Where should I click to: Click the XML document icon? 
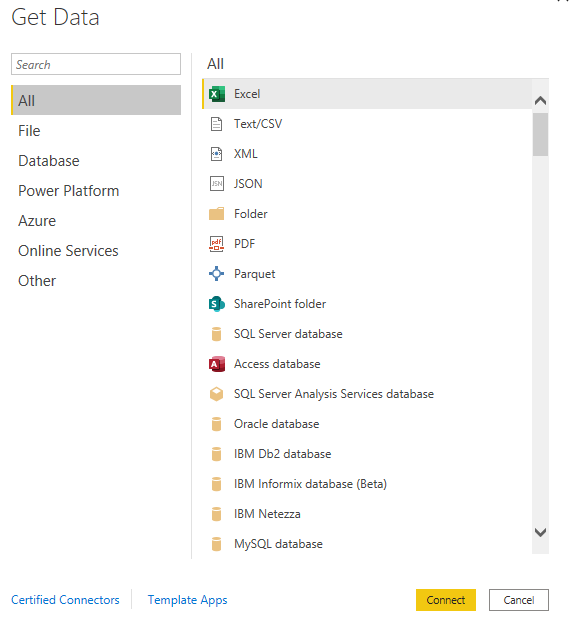216,154
